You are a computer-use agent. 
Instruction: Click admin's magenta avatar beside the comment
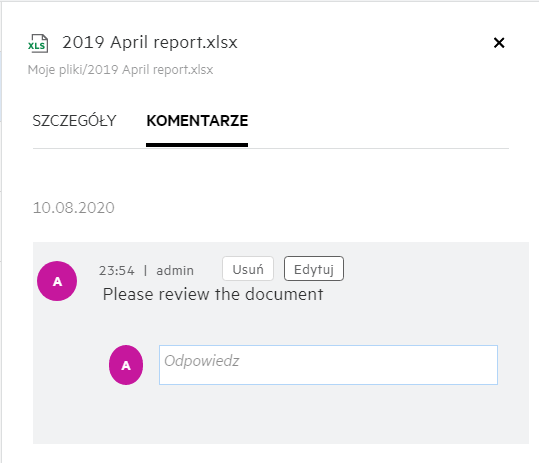57,281
